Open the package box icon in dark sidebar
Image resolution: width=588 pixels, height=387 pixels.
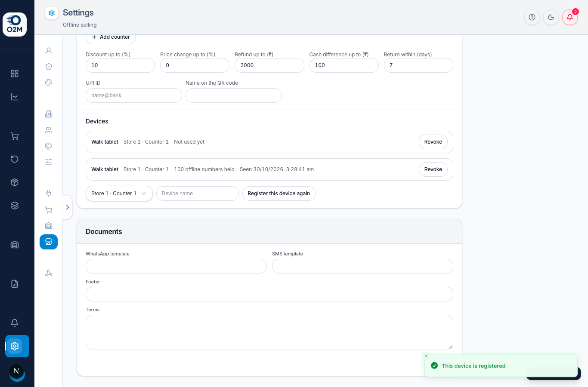[x=15, y=182]
